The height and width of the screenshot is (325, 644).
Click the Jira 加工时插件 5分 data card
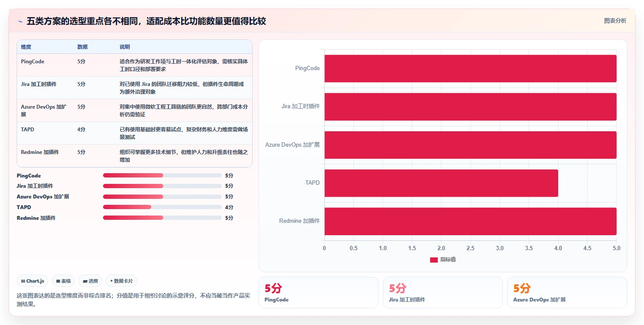tap(443, 292)
